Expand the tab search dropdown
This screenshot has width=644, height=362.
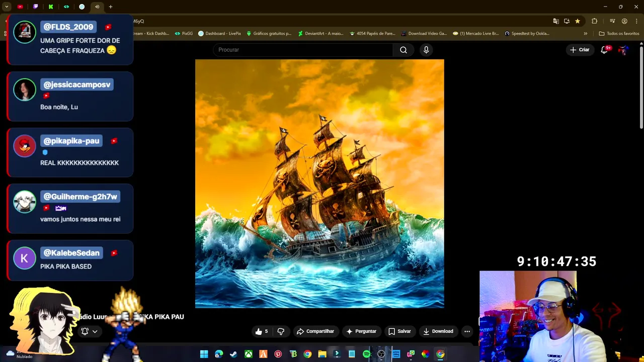(x=7, y=7)
